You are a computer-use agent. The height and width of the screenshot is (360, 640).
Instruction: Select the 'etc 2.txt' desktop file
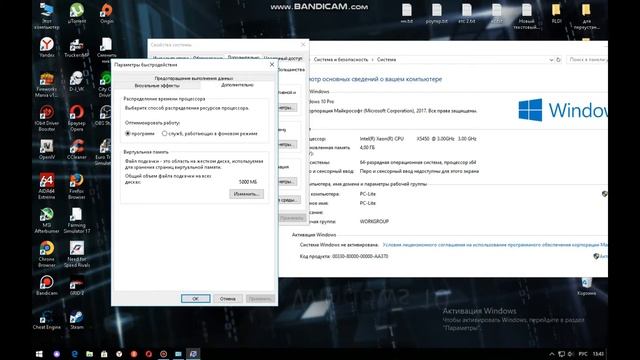(467, 13)
